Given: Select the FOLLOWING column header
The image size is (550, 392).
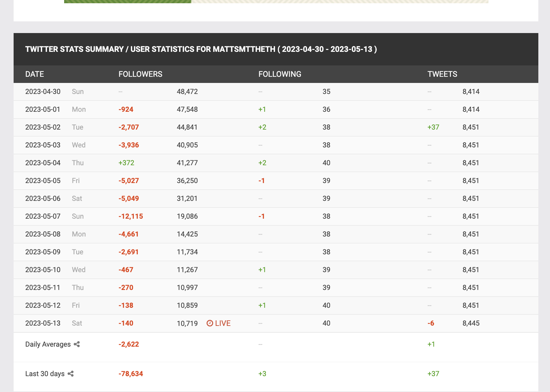Looking at the screenshot, I should 280,74.
